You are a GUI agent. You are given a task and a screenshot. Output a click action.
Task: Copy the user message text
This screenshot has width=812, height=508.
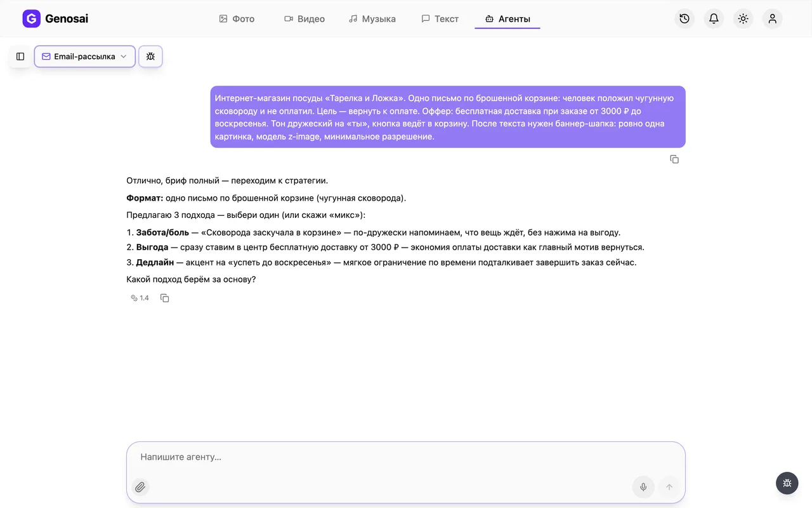674,159
